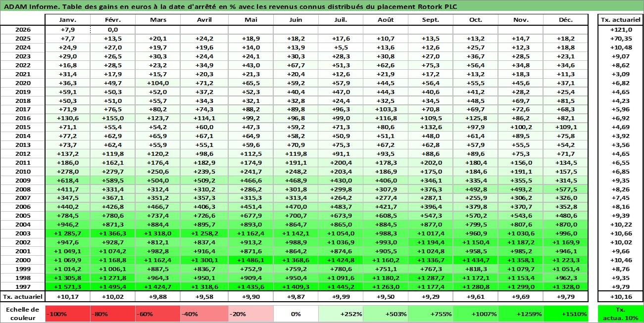The width and height of the screenshot is (644, 323).
Task: Click the 'Août' column header
Action: coord(385,20)
